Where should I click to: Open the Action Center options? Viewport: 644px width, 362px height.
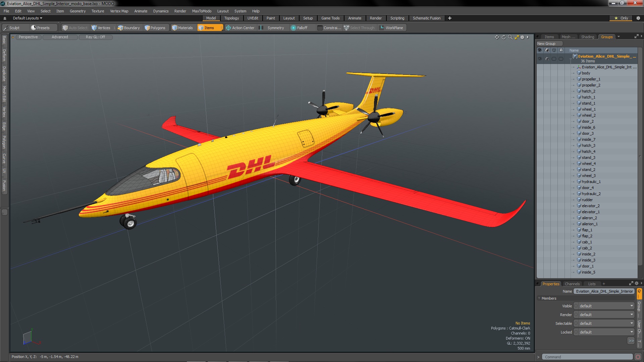pos(240,28)
